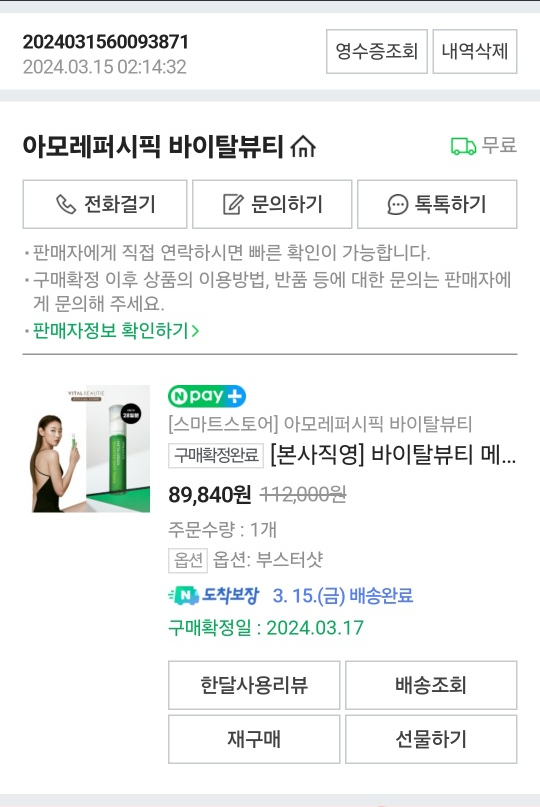The image size is (540, 807).
Task: Tap the Npay plus badge
Action: (x=206, y=396)
